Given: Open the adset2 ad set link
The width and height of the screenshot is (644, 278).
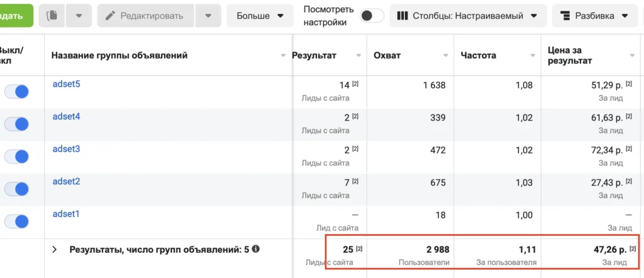Looking at the screenshot, I should [x=66, y=181].
